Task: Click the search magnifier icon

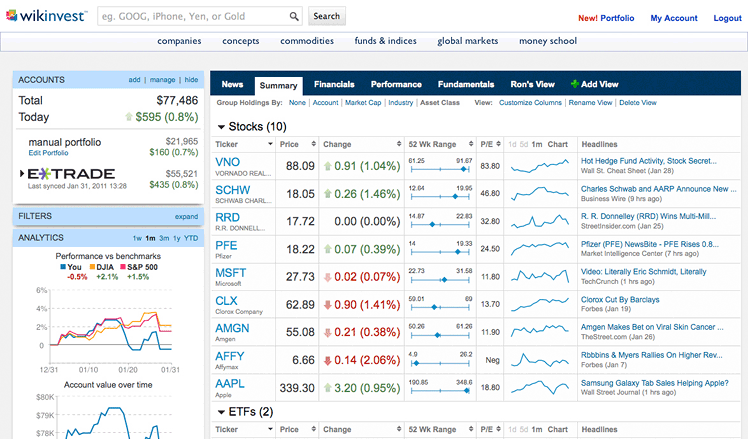Action: click(x=294, y=17)
